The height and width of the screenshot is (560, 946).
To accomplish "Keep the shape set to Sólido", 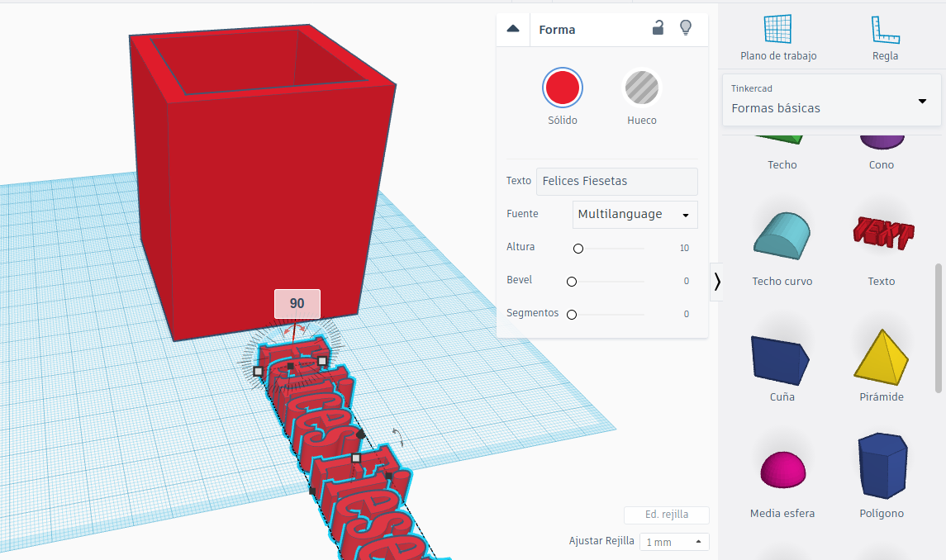I will coord(563,88).
